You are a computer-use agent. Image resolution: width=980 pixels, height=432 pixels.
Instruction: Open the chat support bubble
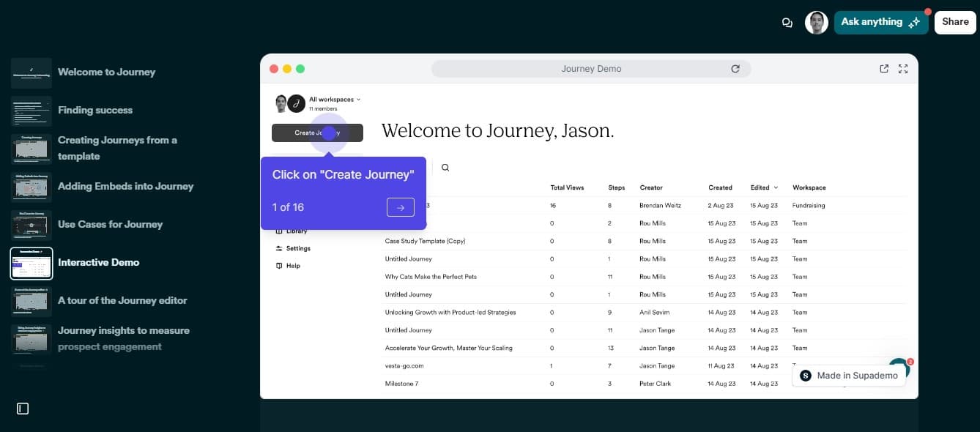[898, 368]
